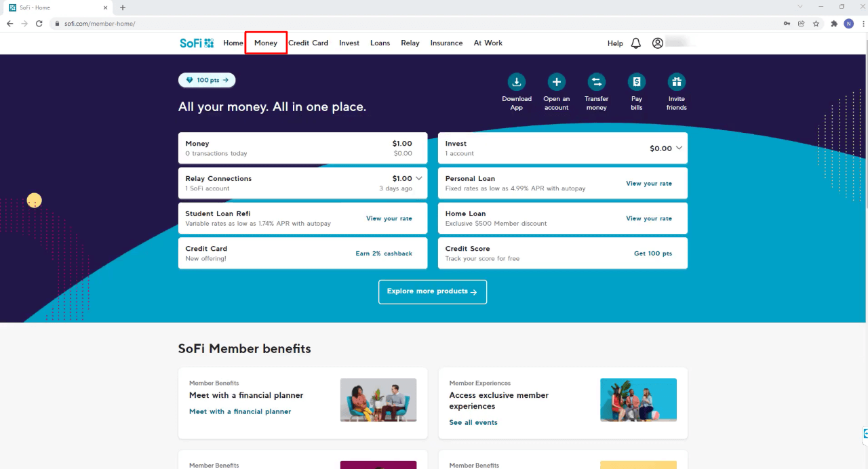Click the Open an account plus icon
The image size is (868, 469).
[556, 82]
